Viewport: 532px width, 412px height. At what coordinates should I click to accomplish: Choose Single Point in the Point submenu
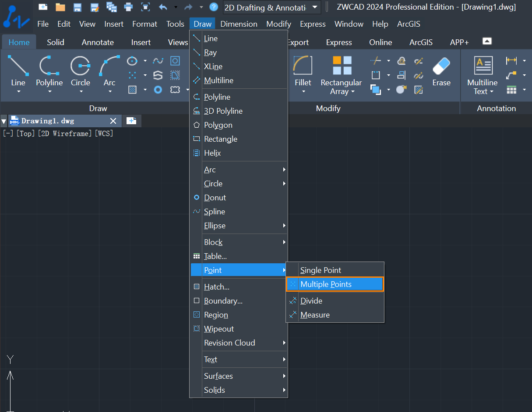pos(335,270)
